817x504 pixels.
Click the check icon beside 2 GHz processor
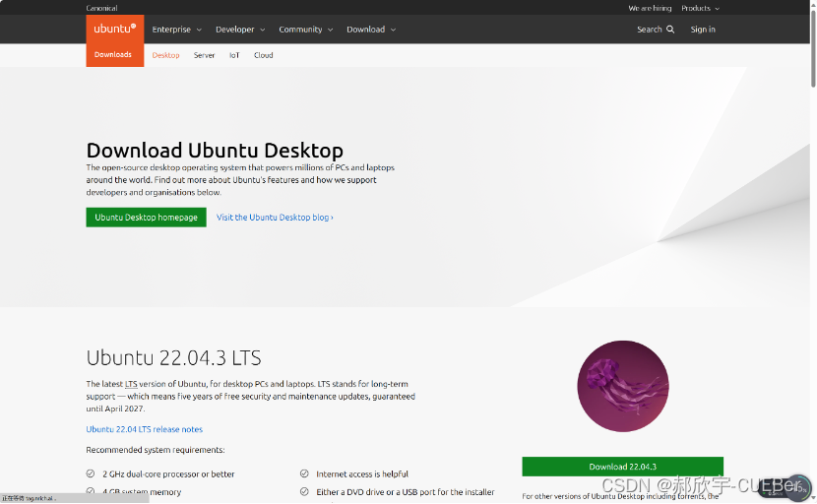pos(91,473)
